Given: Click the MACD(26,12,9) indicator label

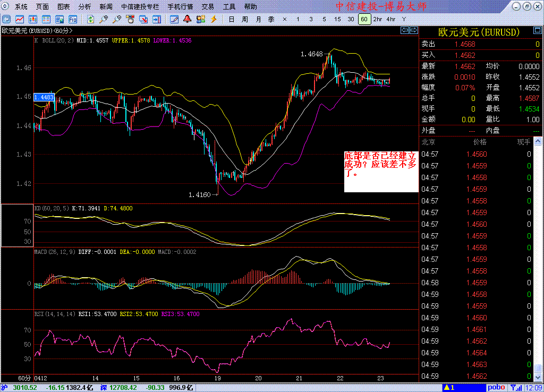Looking at the screenshot, I should point(55,252).
